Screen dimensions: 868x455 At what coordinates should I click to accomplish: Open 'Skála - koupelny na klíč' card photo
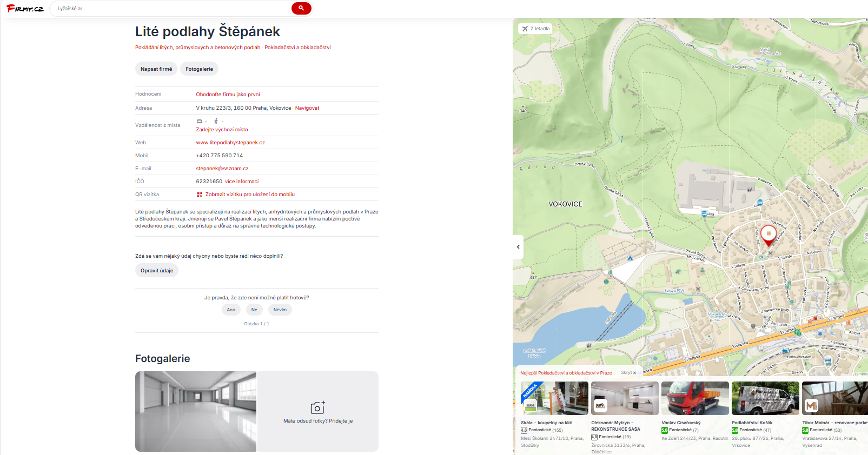554,398
